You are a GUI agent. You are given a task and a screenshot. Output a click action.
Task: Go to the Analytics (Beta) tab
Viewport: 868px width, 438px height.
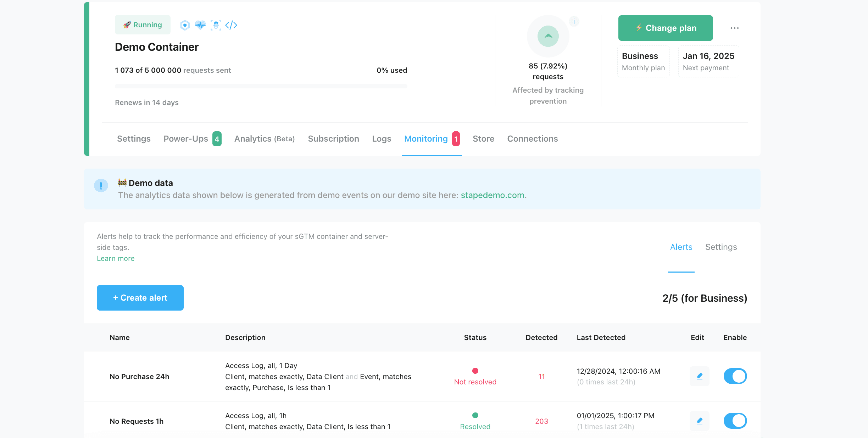pyautogui.click(x=265, y=139)
